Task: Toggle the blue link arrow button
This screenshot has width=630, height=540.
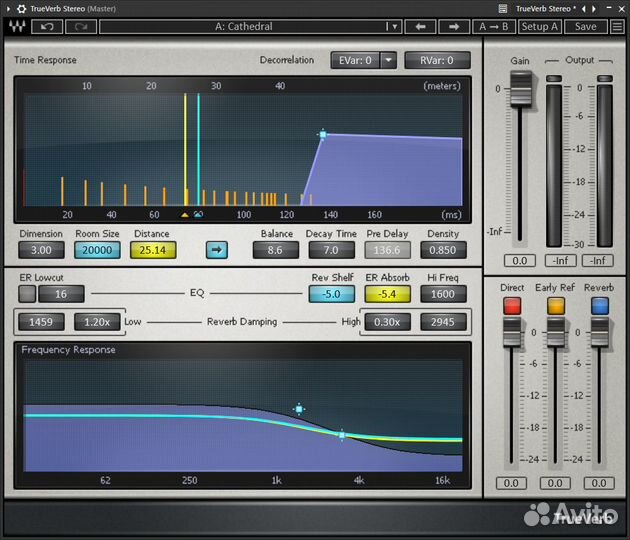Action: tap(217, 250)
